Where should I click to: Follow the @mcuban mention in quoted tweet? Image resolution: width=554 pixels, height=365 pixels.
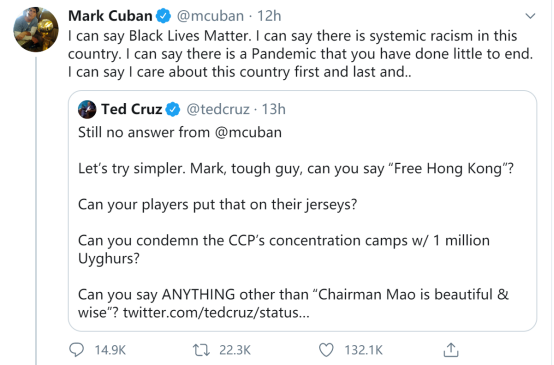click(x=248, y=133)
